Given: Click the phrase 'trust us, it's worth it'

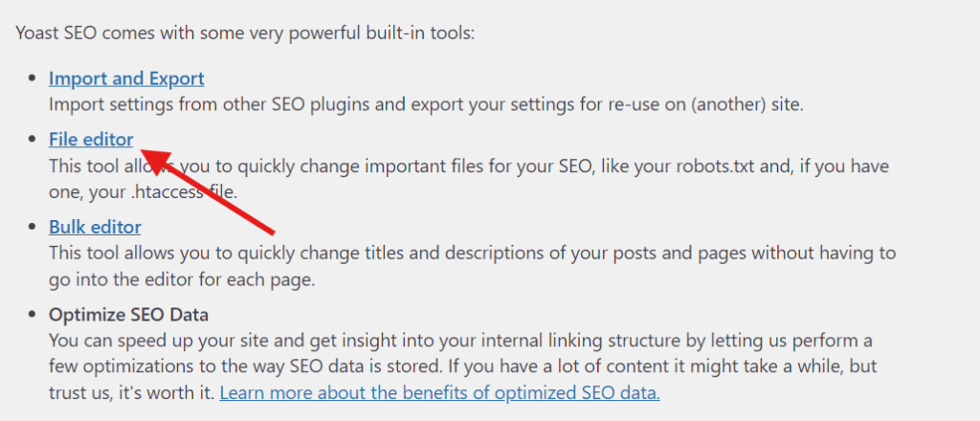Looking at the screenshot, I should (x=132, y=393).
